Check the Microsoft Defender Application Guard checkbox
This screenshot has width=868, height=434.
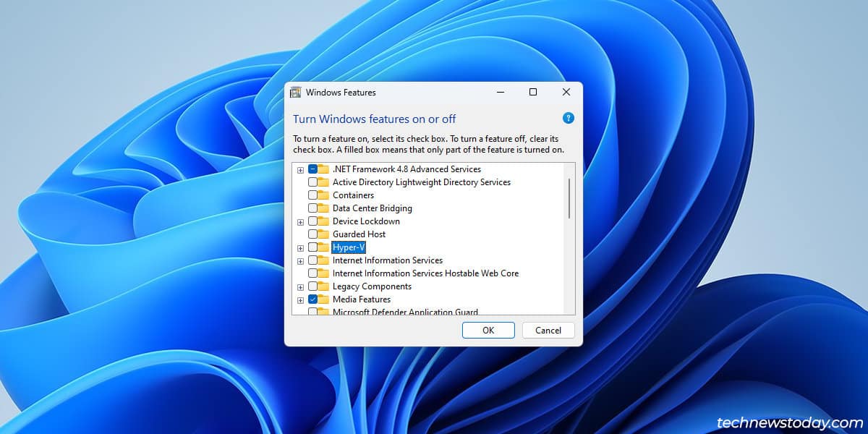pyautogui.click(x=312, y=312)
